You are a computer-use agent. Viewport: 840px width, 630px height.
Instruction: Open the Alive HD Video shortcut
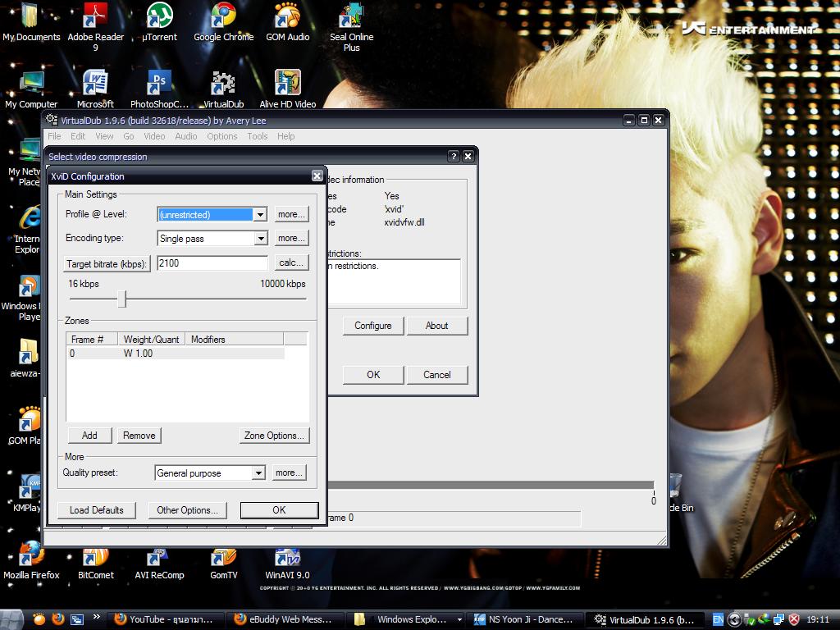(x=288, y=89)
